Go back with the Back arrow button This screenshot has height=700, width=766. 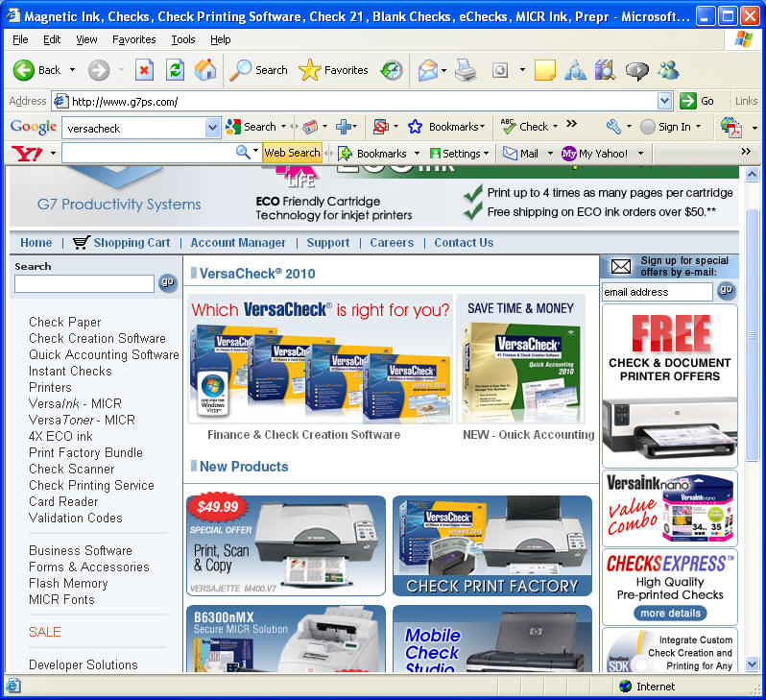[x=36, y=70]
